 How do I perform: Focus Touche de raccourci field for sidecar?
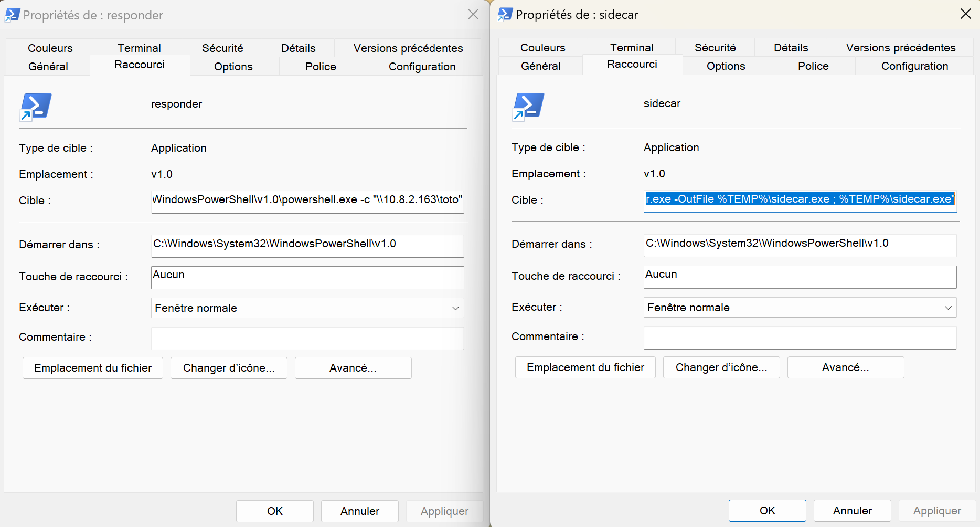click(800, 277)
